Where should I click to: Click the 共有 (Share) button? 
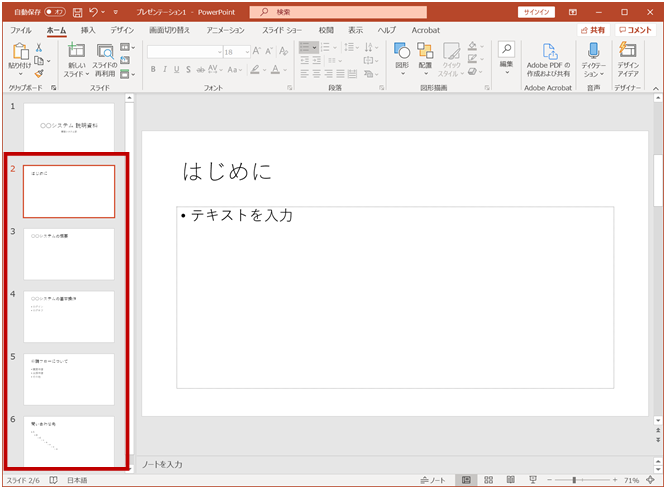point(592,31)
